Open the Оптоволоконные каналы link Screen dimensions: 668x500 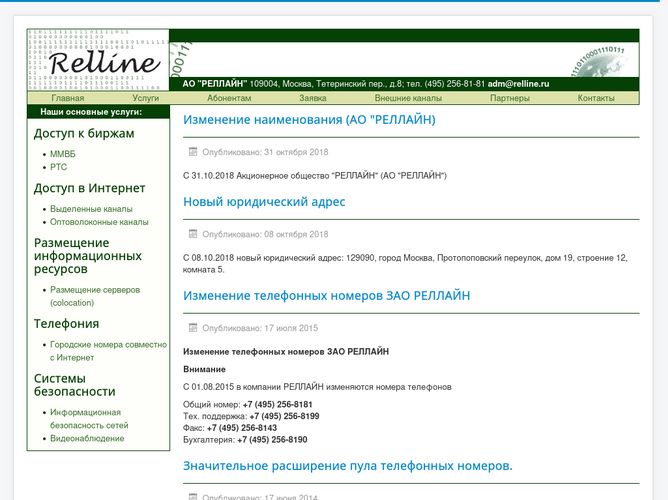coord(99,222)
